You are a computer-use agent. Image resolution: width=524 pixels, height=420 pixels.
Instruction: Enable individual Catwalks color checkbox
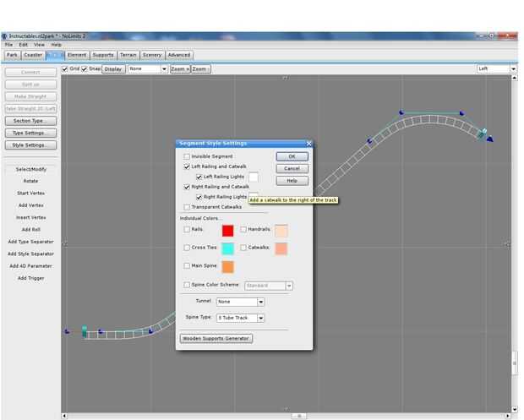tap(243, 248)
